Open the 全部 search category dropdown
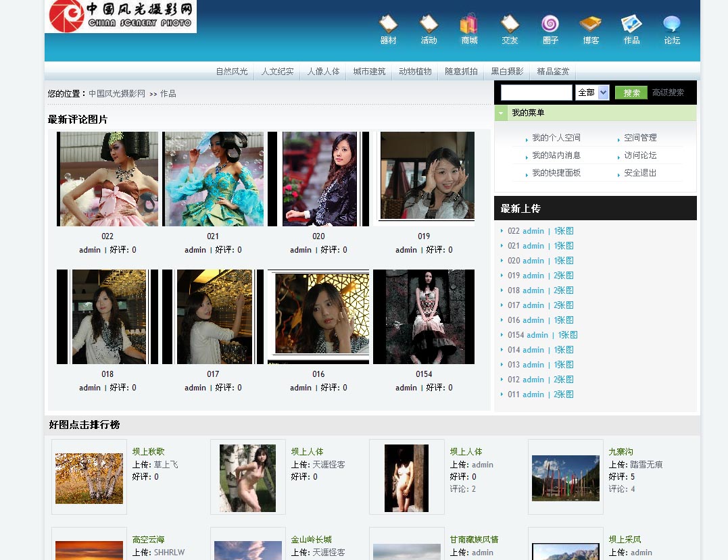 [592, 93]
